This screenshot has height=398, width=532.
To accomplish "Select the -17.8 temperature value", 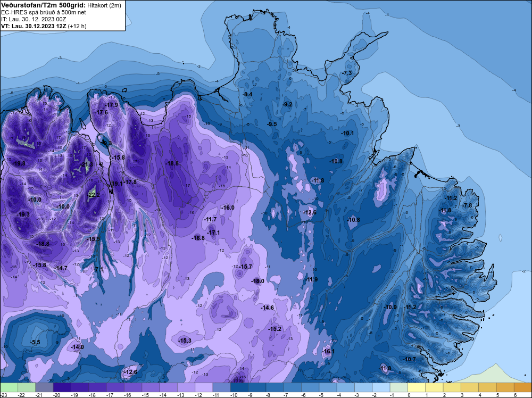I will coord(130,182).
